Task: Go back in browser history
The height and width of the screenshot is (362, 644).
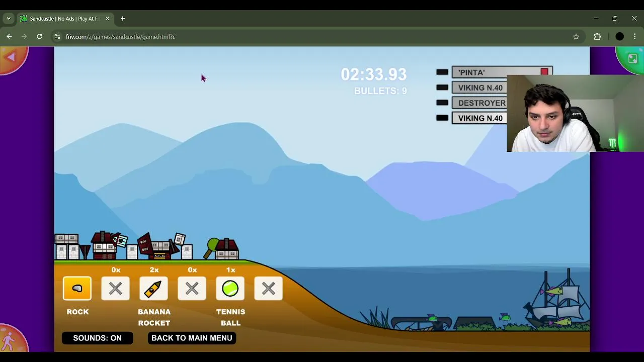Action: click(9, 37)
